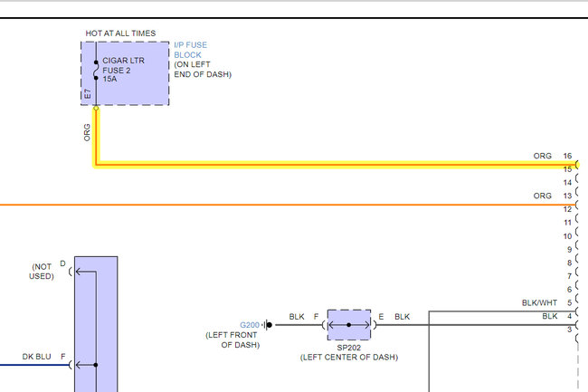The image size is (588, 392).
Task: Click the (ON LEFT END OF DASH) text
Action: [x=203, y=70]
